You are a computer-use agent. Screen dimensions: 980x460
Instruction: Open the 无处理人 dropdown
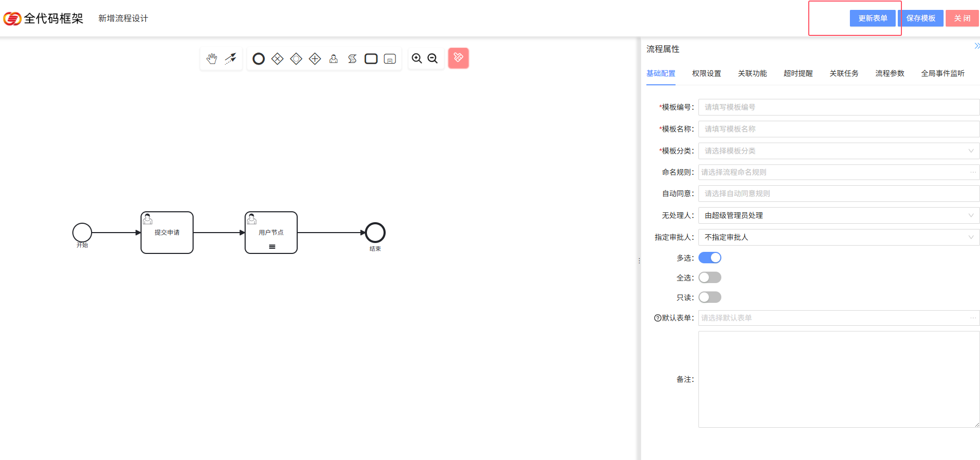(838, 215)
